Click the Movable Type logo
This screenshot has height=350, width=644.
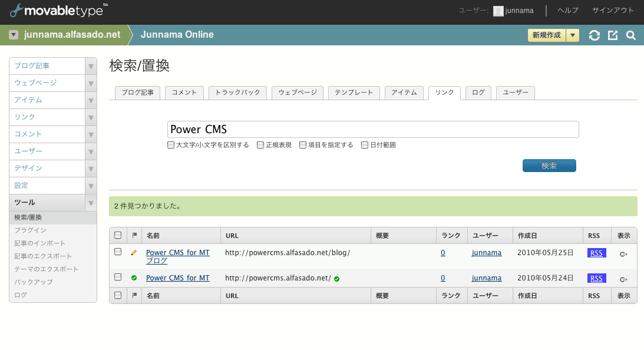(58, 10)
